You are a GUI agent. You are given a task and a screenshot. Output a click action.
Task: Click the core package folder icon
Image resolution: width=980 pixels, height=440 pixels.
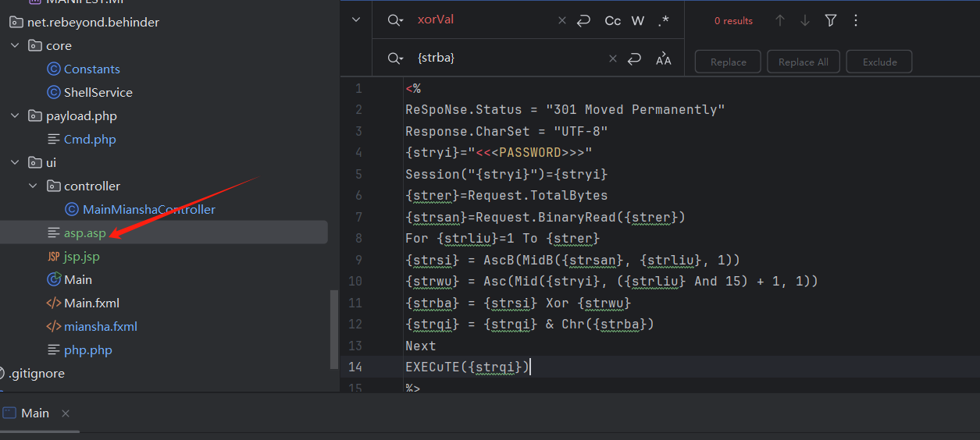click(x=35, y=45)
